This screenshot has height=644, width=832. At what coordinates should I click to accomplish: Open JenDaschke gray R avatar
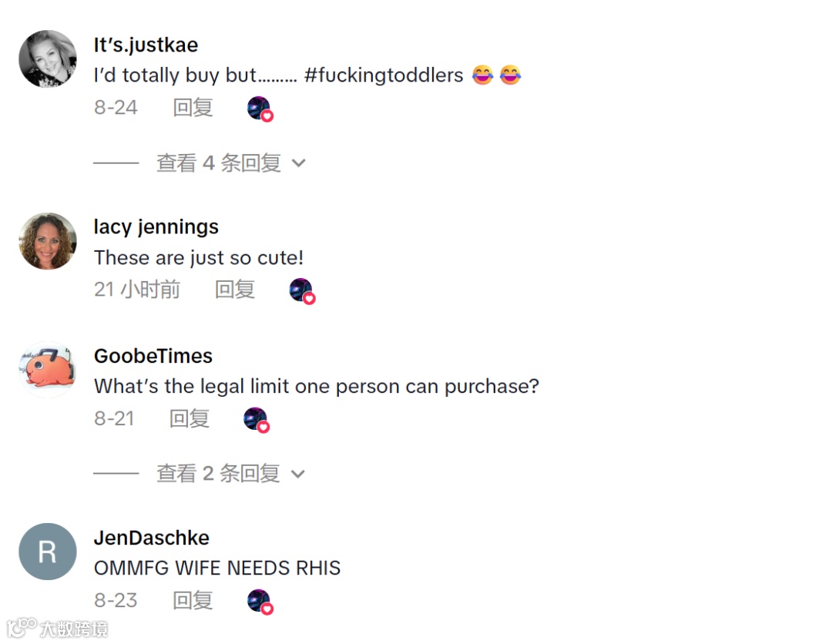(48, 552)
